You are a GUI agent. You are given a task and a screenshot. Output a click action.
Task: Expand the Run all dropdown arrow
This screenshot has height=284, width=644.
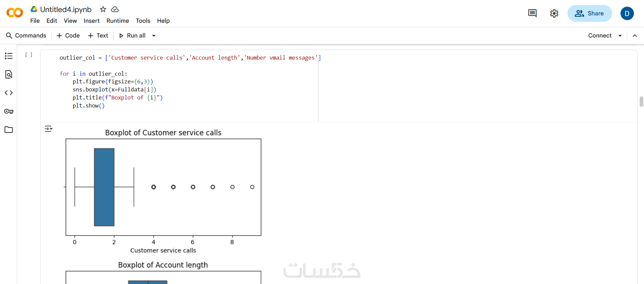(x=154, y=35)
